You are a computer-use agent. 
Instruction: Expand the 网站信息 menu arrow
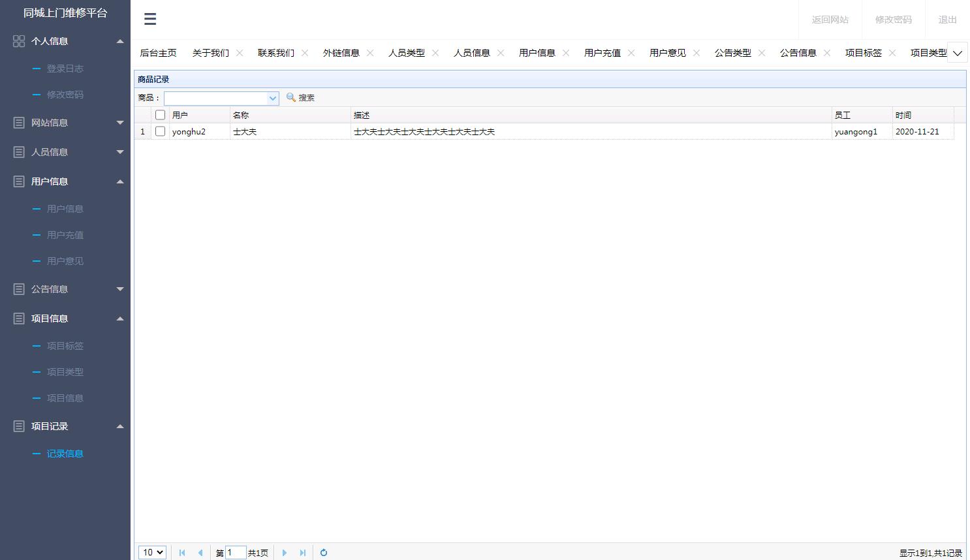coord(120,123)
